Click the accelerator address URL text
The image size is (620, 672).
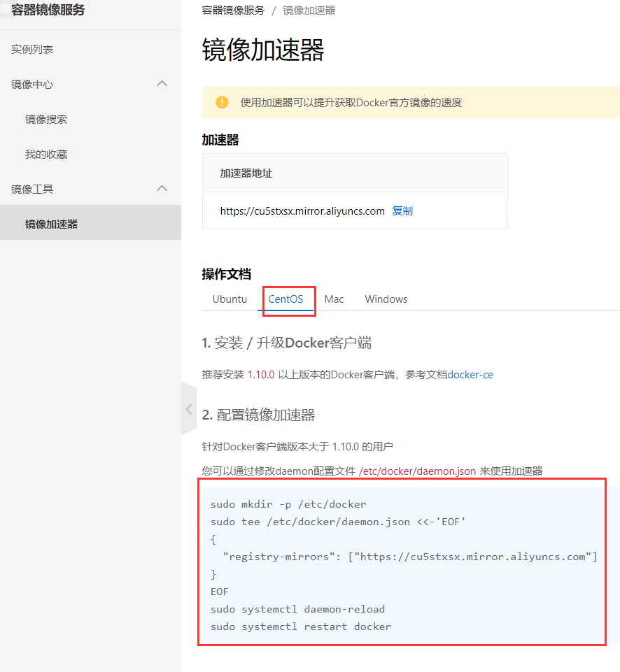302,210
